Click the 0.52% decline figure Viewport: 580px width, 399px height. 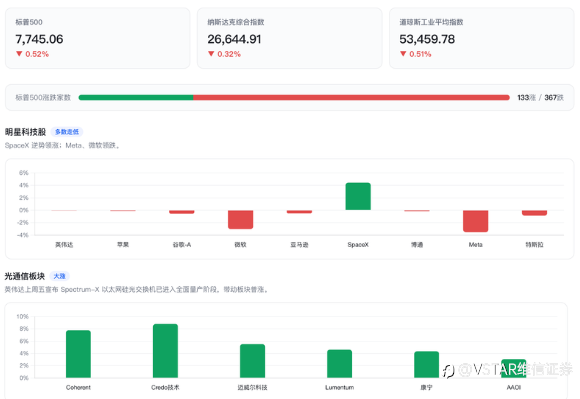(37, 54)
